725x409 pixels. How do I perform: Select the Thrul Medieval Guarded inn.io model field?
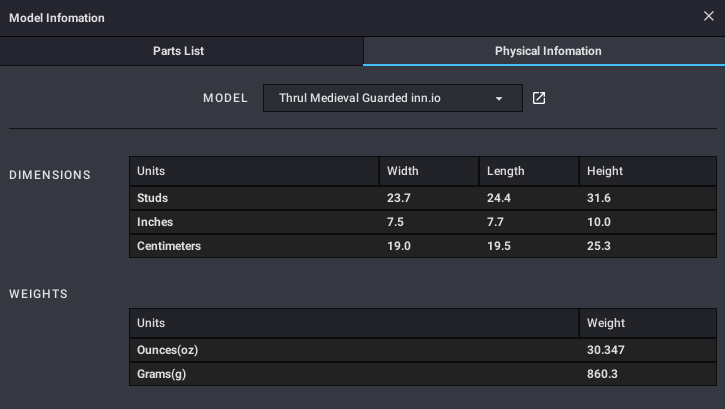pos(380,99)
